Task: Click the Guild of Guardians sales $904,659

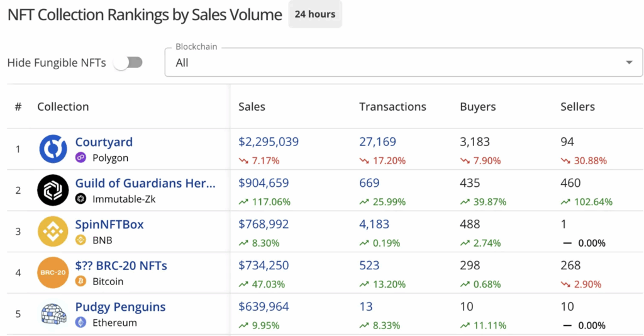Action: (x=264, y=183)
